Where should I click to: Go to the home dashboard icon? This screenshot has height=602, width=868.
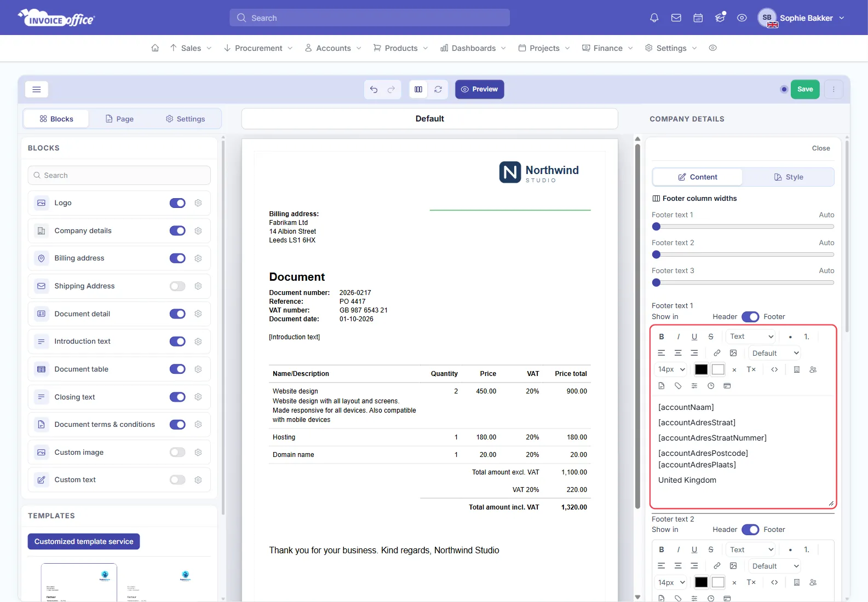155,48
